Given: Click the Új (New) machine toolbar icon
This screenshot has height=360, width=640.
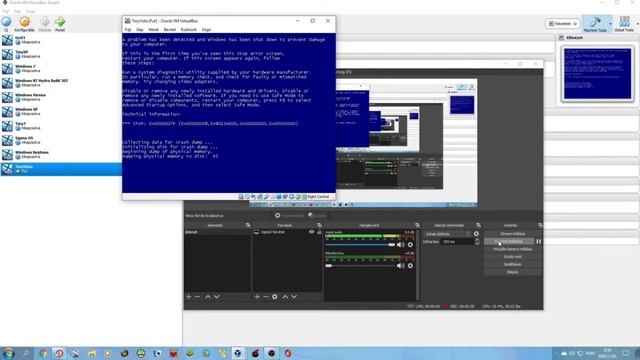Looking at the screenshot, I should (x=6, y=23).
